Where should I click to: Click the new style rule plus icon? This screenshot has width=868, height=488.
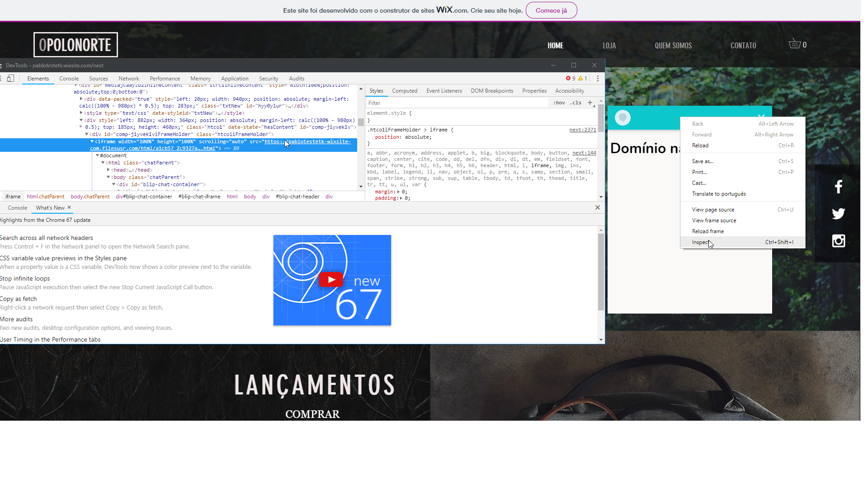pyautogui.click(x=590, y=103)
